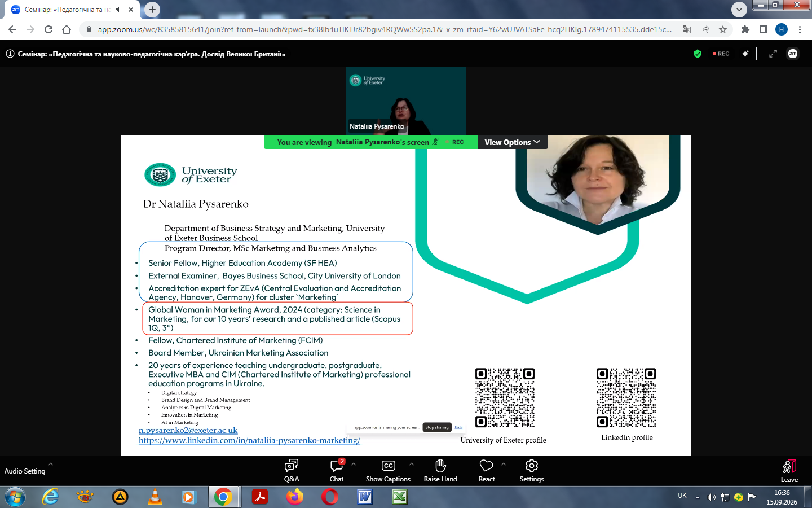The image size is (812, 508).
Task: Open the View Options dropdown
Action: 512,142
